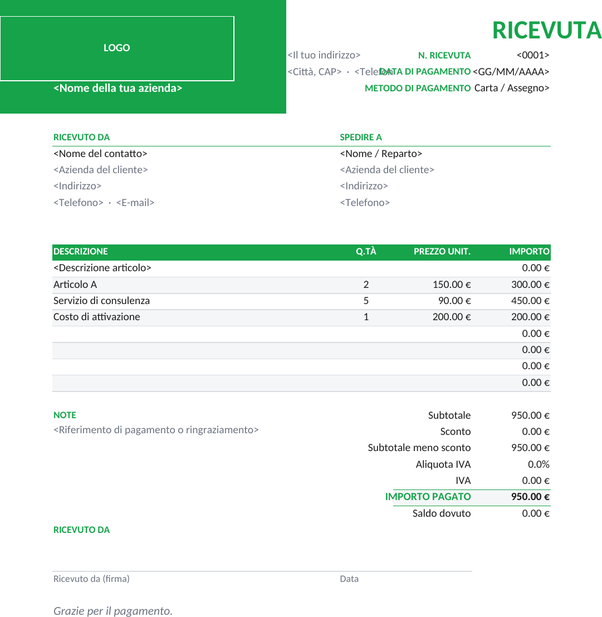Select the Articolo A cell
The height and width of the screenshot is (617, 602).
click(75, 284)
